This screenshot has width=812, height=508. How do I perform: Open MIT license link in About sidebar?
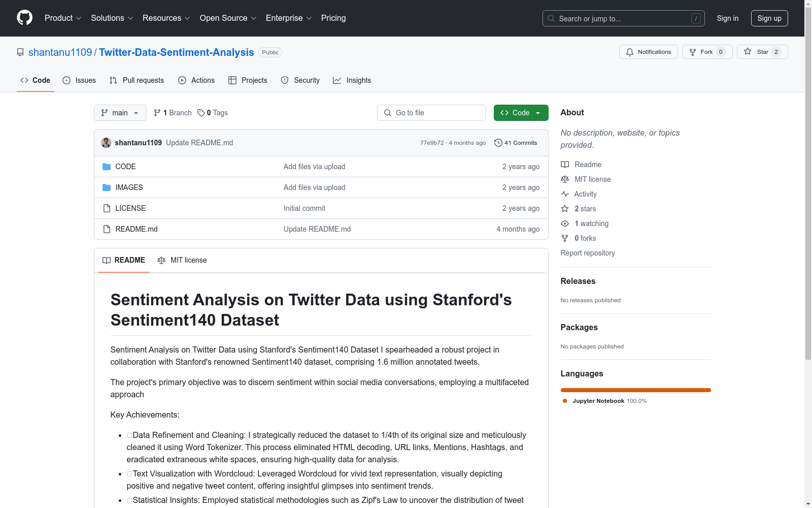click(x=586, y=179)
